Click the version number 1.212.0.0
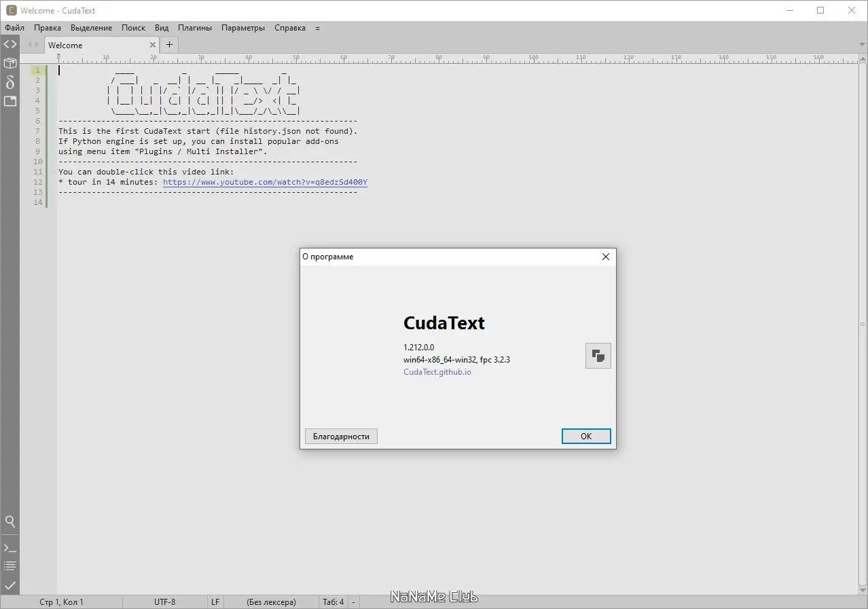This screenshot has height=609, width=868. click(x=418, y=348)
